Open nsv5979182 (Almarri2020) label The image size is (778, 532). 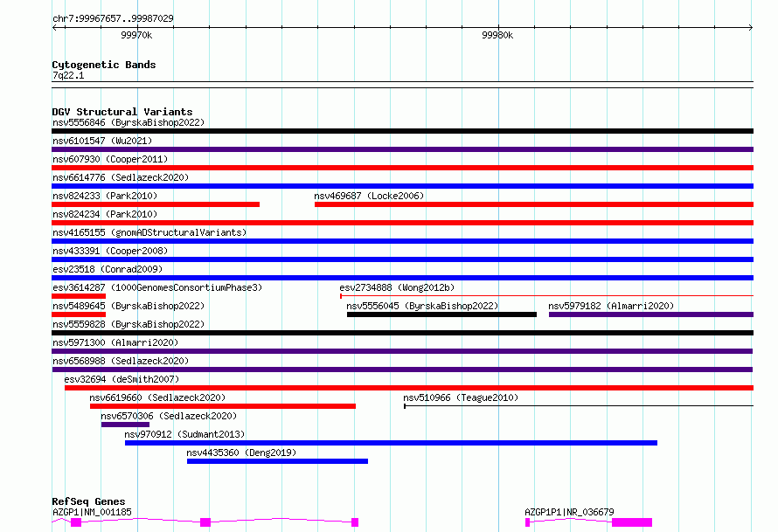pos(611,306)
